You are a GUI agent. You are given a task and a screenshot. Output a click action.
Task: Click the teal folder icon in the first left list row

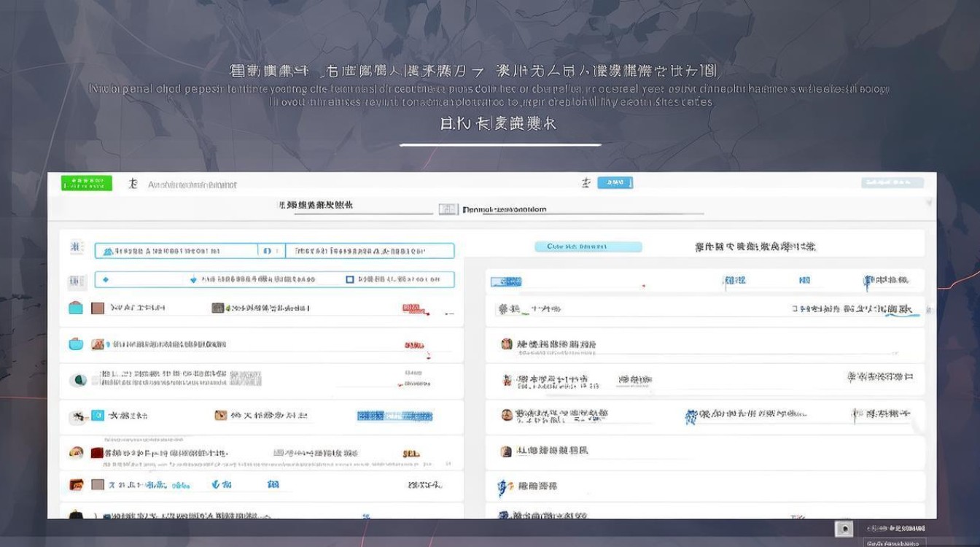[x=75, y=308]
